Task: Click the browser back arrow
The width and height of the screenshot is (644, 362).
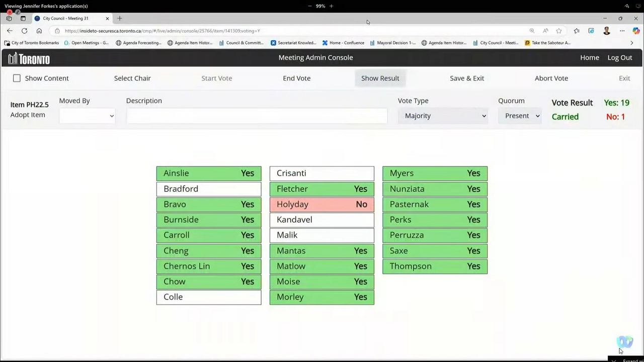Action: click(x=10, y=31)
